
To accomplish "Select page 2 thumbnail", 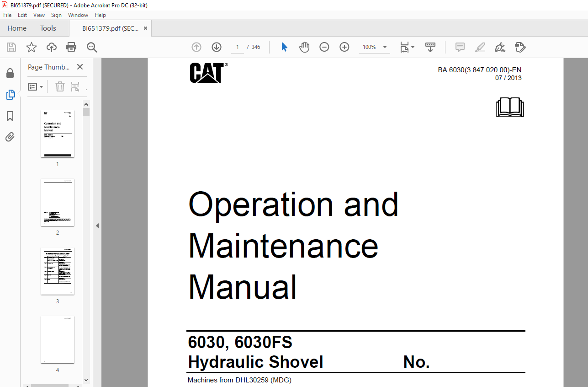I will pos(58,202).
